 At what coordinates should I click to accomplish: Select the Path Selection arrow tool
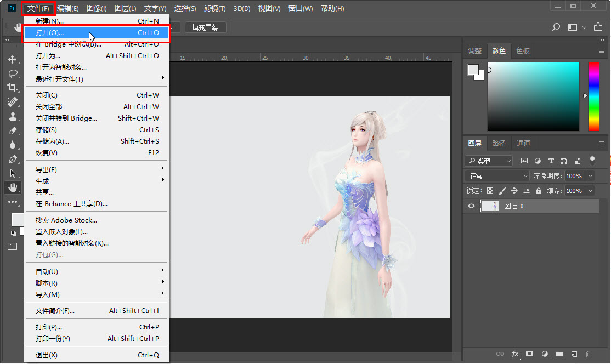pyautogui.click(x=13, y=173)
